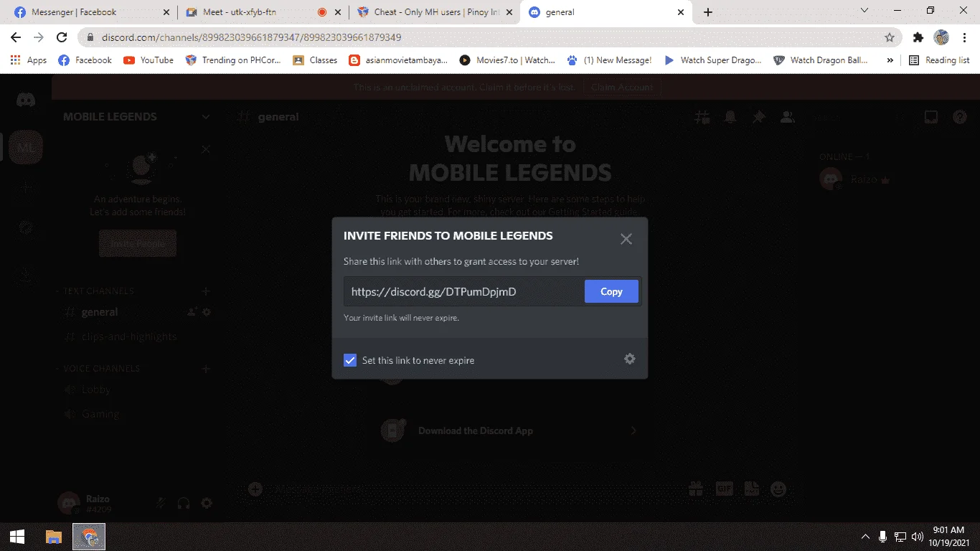Show pinned messages
This screenshot has height=551, width=980.
pyautogui.click(x=759, y=117)
